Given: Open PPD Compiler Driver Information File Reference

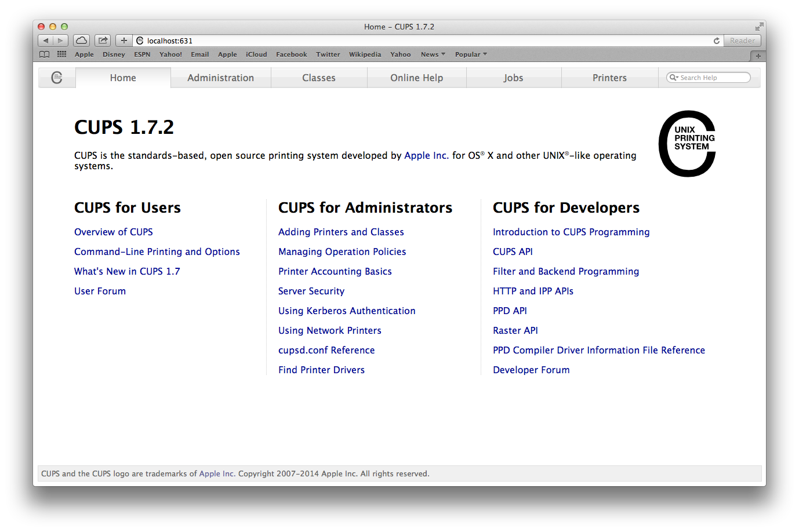Looking at the screenshot, I should [x=599, y=350].
